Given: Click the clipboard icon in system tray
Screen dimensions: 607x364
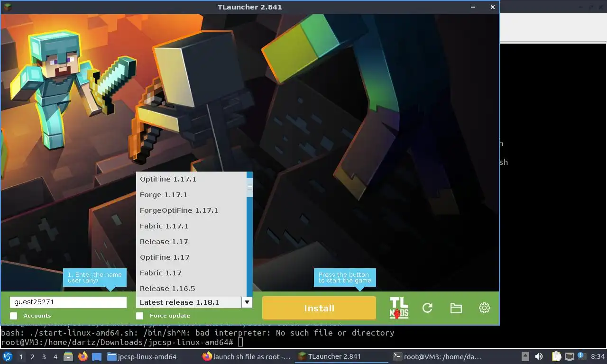Looking at the screenshot, I should pyautogui.click(x=556, y=356).
